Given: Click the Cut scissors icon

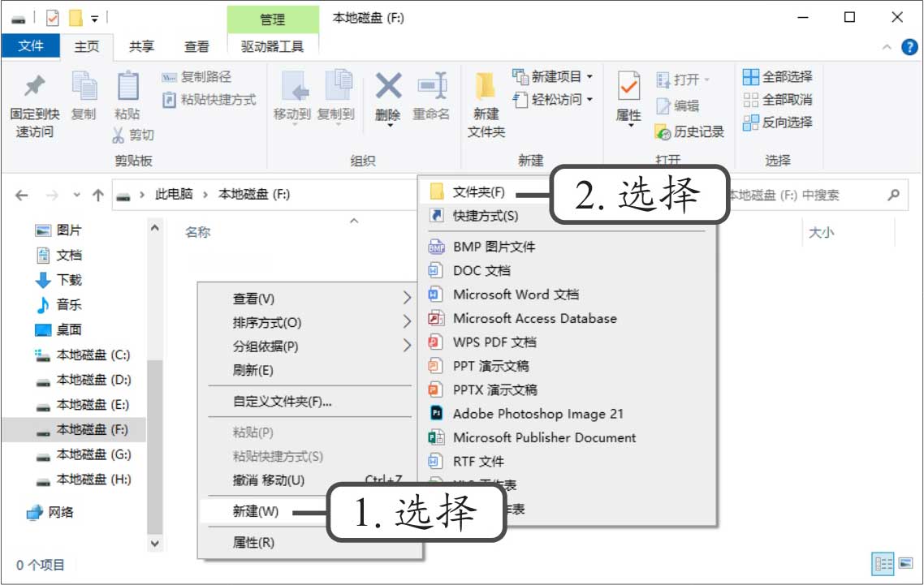Looking at the screenshot, I should tap(119, 135).
